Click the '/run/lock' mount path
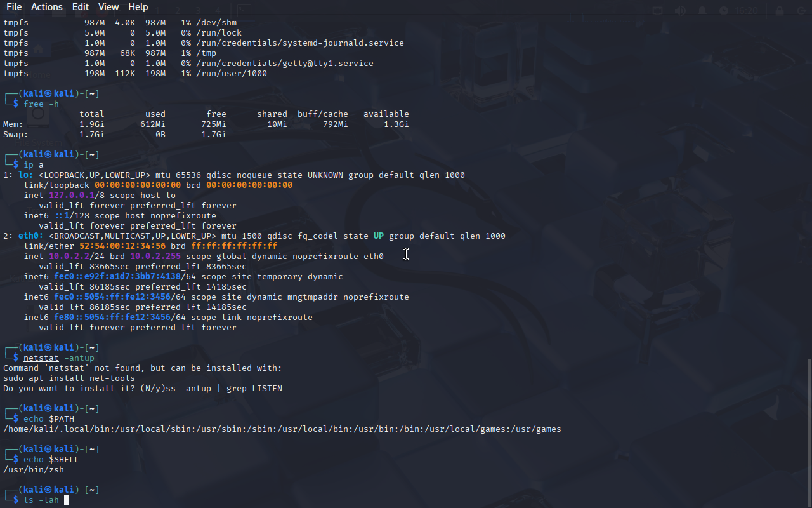The height and width of the screenshot is (508, 812). click(x=219, y=33)
